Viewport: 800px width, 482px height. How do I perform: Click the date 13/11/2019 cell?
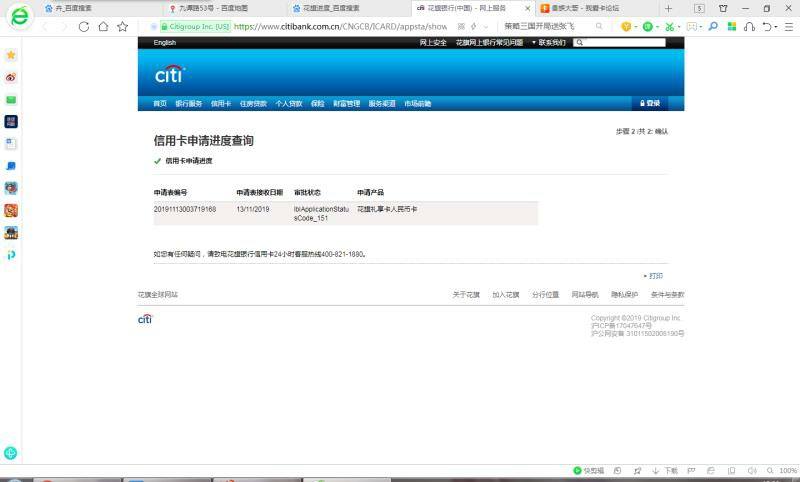pos(253,209)
